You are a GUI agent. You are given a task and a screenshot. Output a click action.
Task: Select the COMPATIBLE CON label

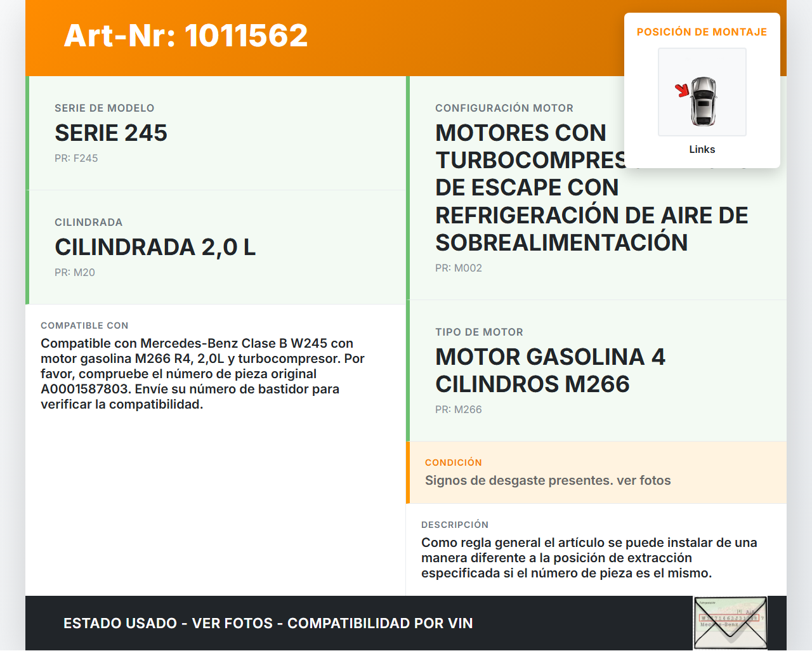coord(84,325)
